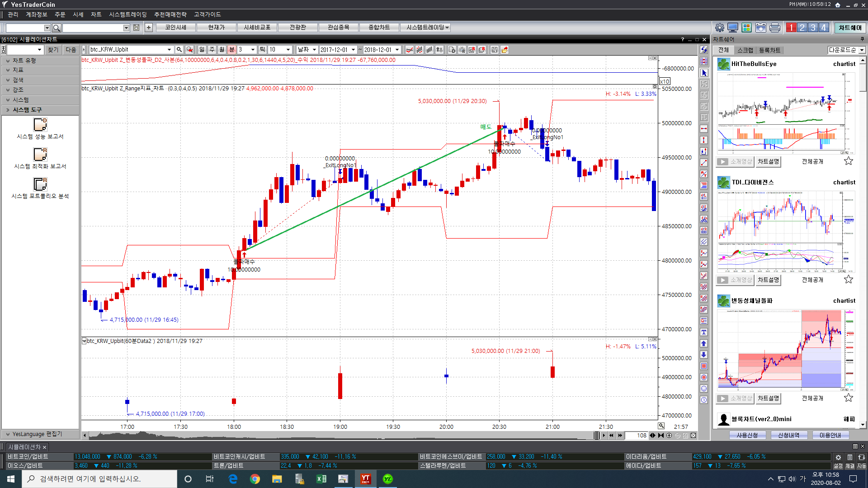This screenshot has height=488, width=868.
Task: Click the save chart floppy icon
Action: [x=494, y=50]
